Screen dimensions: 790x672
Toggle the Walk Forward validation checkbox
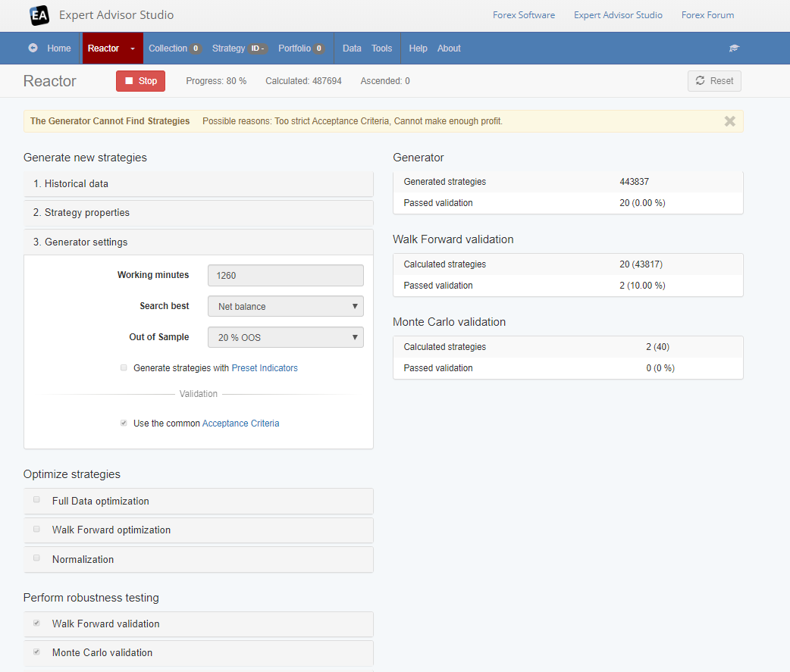pos(37,624)
